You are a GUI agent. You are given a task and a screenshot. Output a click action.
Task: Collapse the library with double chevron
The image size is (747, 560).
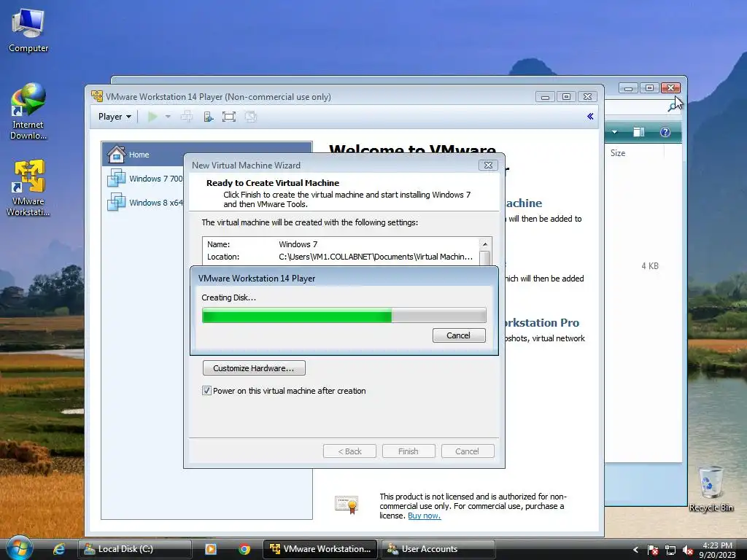pos(590,116)
